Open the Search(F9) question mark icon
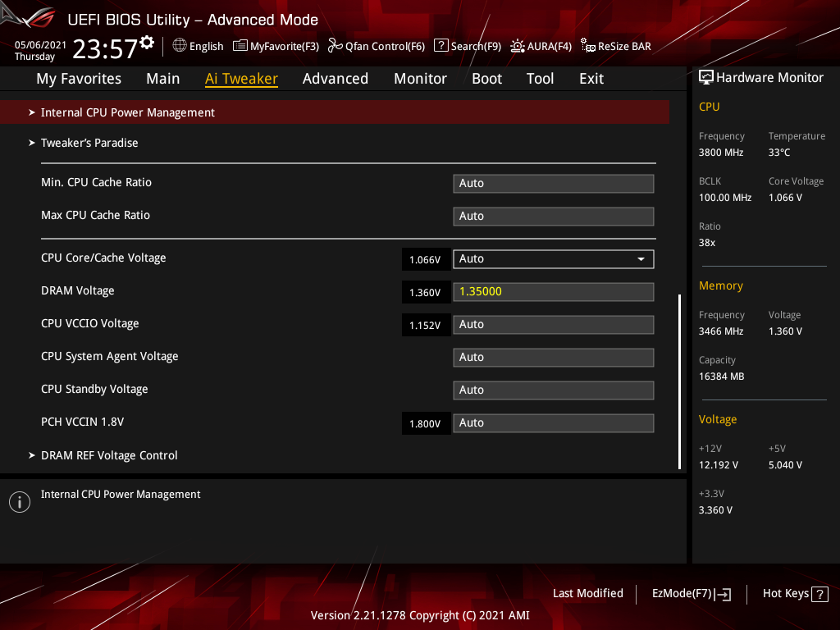Image resolution: width=840 pixels, height=630 pixels. (441, 46)
